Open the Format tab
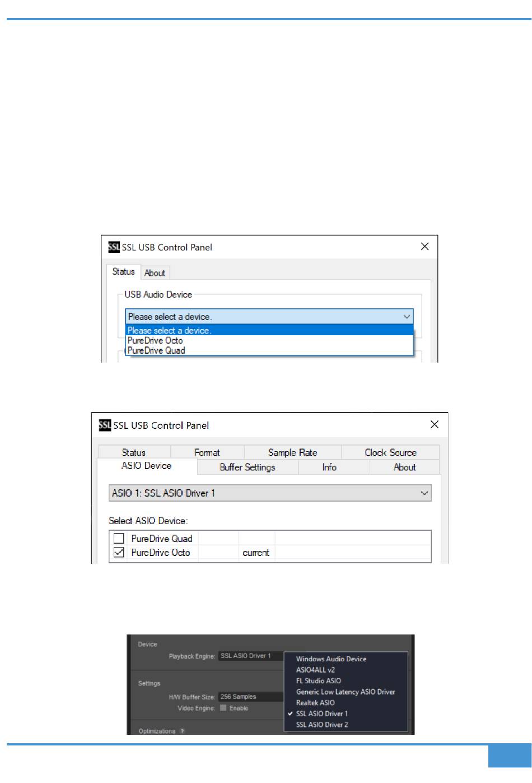The width and height of the screenshot is (532, 783). (x=207, y=452)
